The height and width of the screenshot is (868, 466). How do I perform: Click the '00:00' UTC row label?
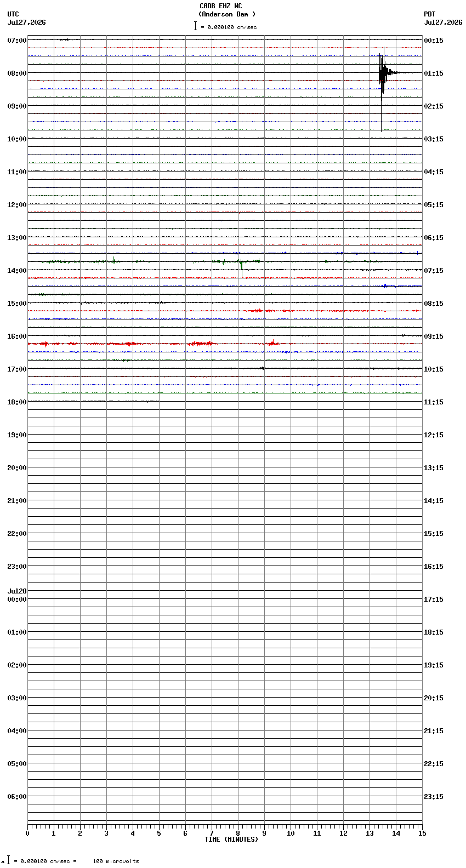tap(17, 599)
